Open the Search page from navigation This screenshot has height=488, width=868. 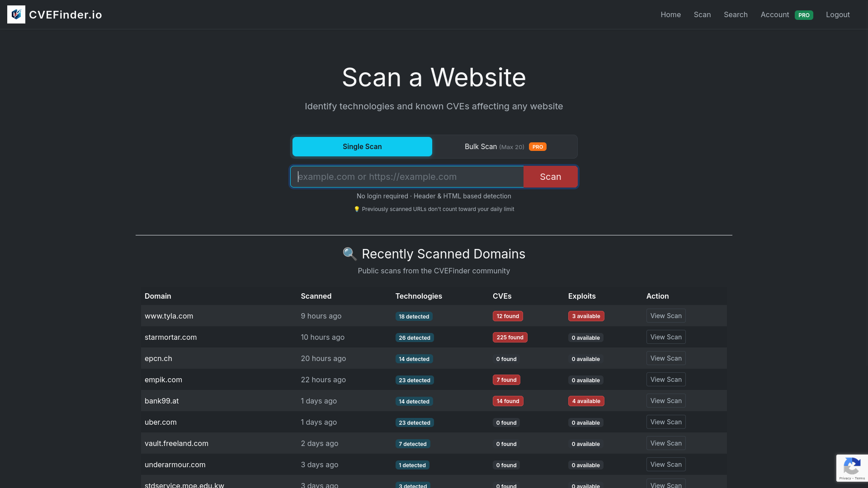736,15
